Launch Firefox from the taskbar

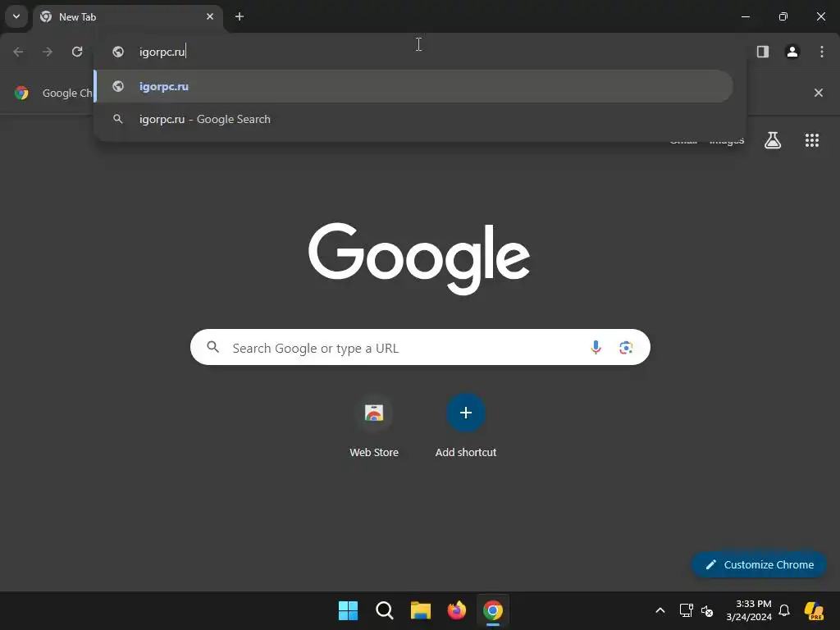(456, 610)
